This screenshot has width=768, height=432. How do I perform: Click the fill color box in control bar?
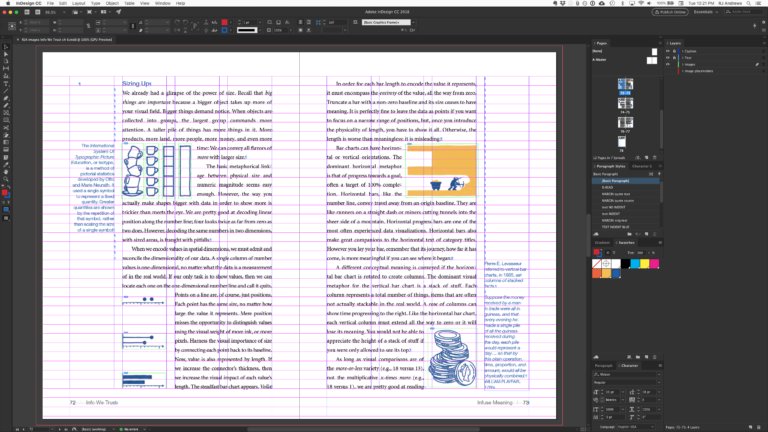click(224, 23)
